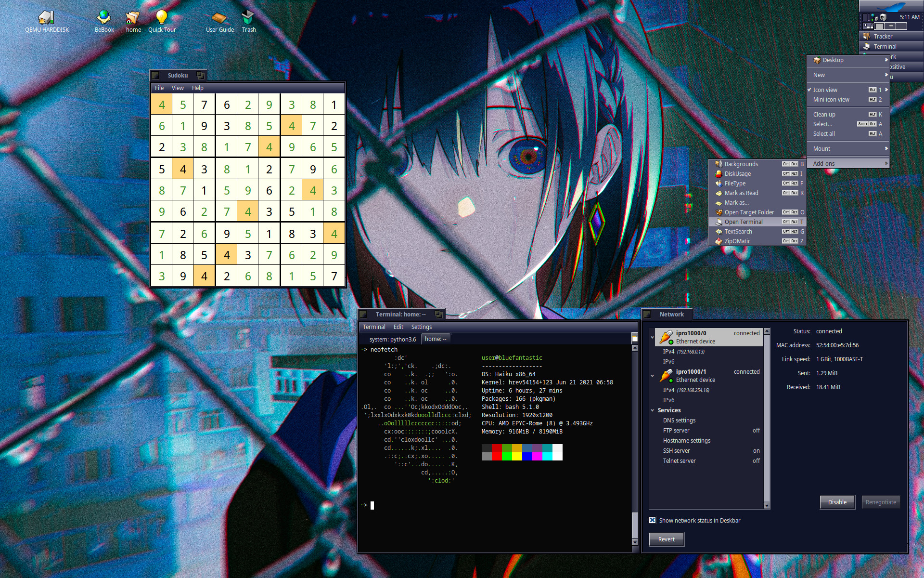Choose Open Terminal in Add-ons submenu

pyautogui.click(x=757, y=222)
